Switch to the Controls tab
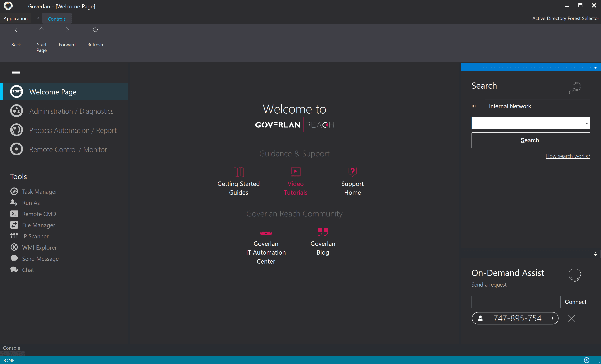The height and width of the screenshot is (364, 601). click(57, 19)
